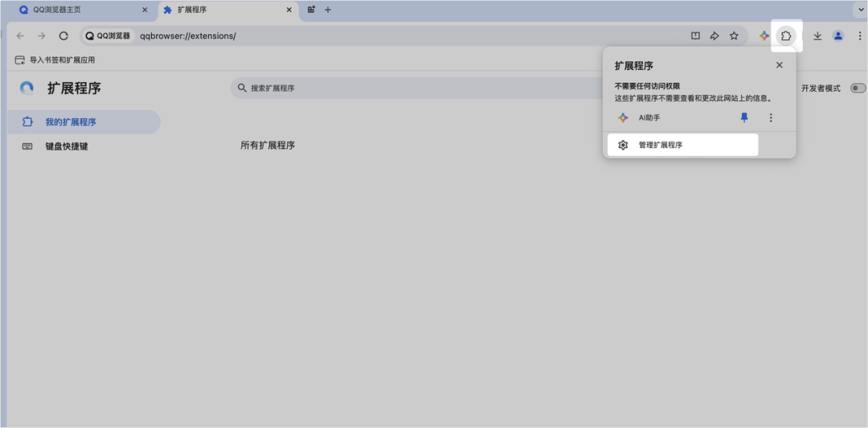
Task: Toggle 开发者模式 switch
Action: click(858, 88)
